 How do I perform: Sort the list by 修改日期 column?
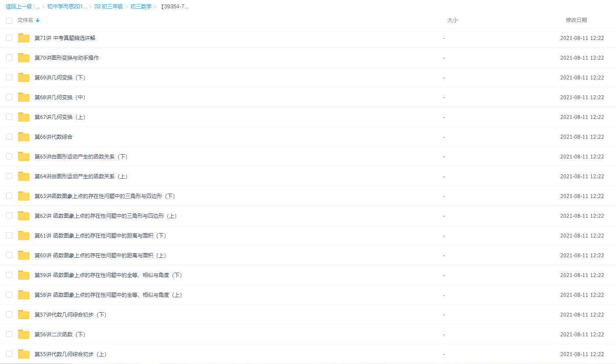tap(576, 20)
